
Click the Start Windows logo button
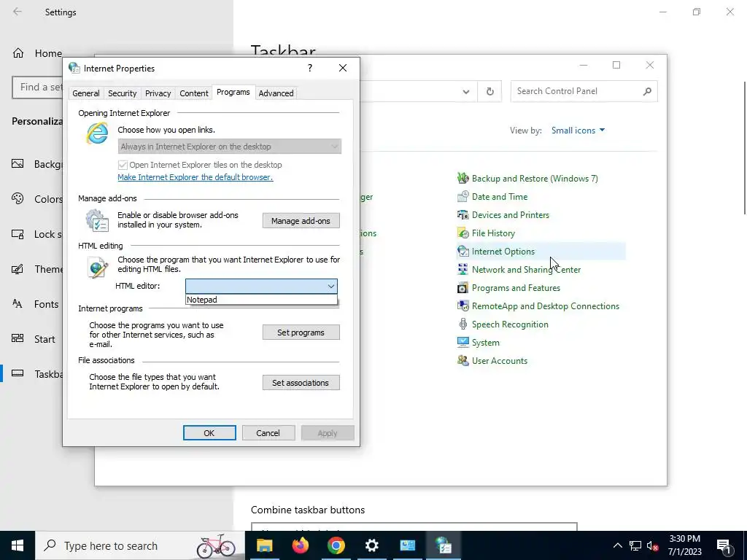point(18,545)
